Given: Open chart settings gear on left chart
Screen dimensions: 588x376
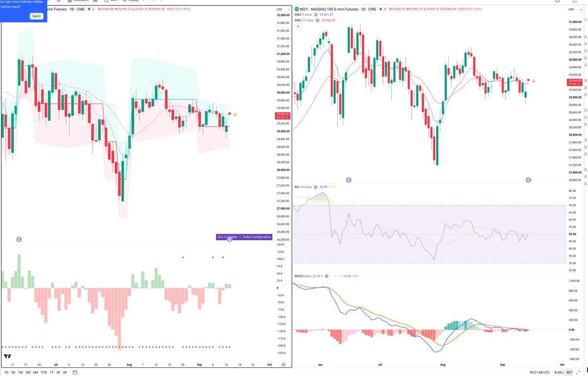Looking at the screenshot, I should point(284,365).
